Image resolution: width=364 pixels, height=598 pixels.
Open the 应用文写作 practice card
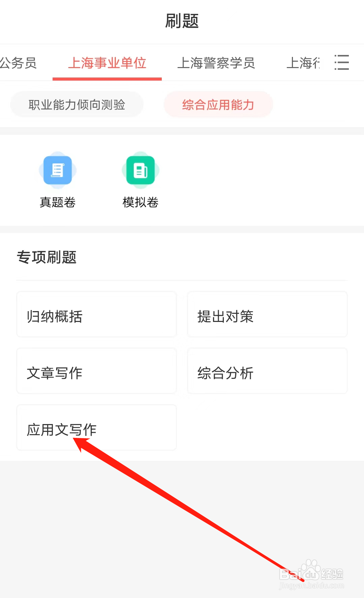(96, 428)
